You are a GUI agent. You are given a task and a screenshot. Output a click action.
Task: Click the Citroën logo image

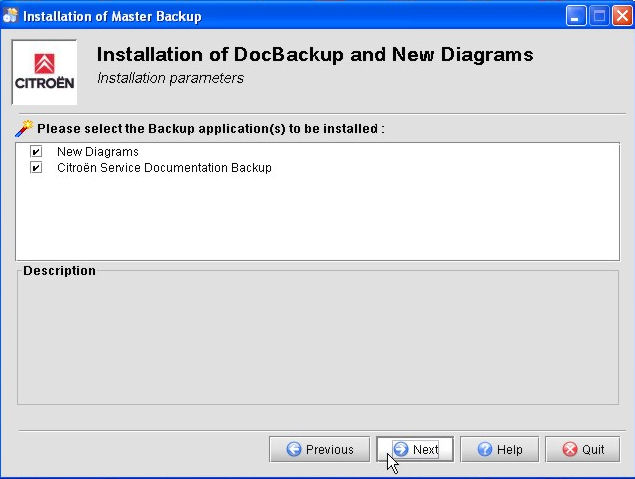(x=44, y=72)
